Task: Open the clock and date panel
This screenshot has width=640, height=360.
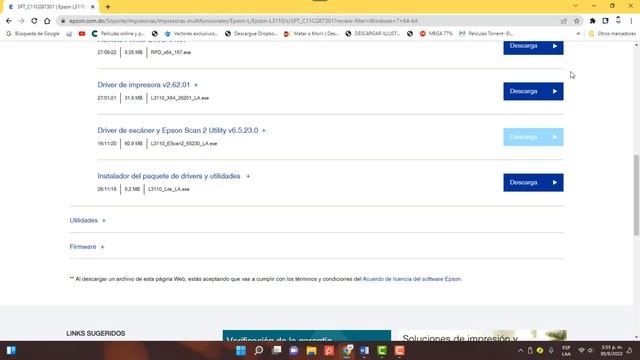Action: [611, 351]
